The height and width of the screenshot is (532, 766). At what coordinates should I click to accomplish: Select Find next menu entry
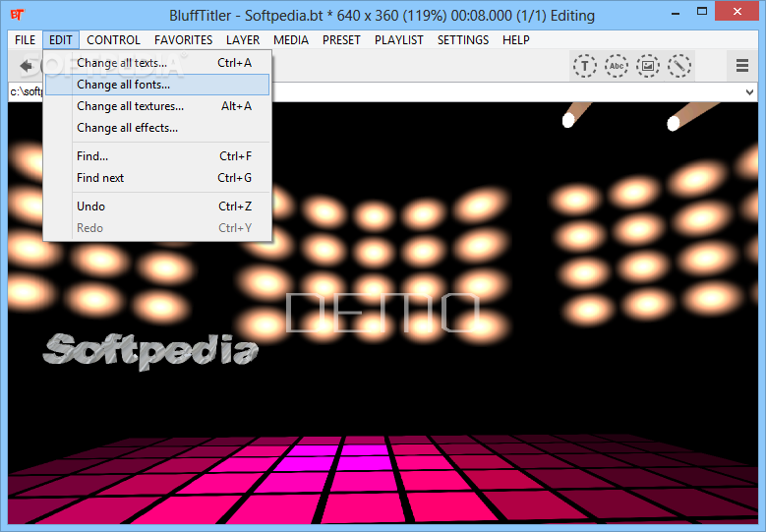(x=156, y=178)
